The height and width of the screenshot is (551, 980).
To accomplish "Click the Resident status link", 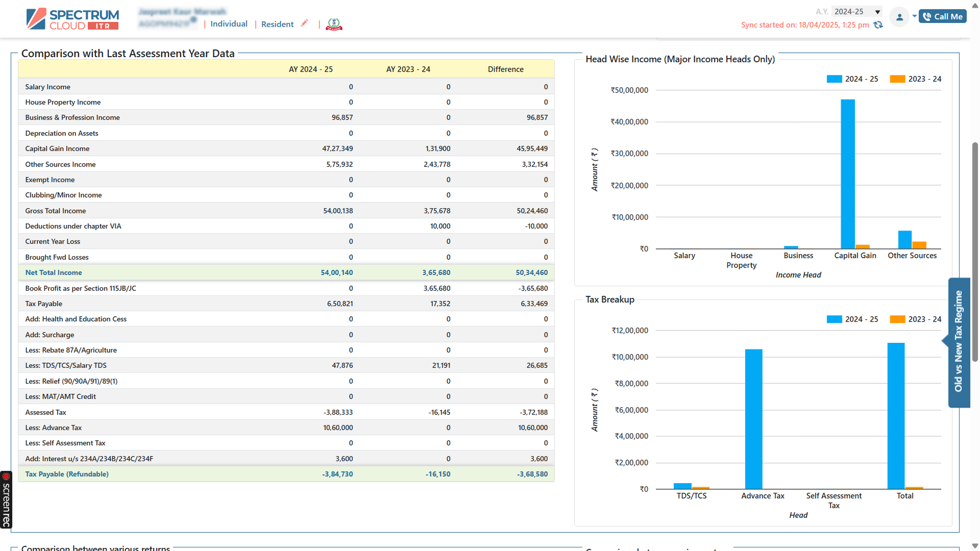I will (277, 24).
